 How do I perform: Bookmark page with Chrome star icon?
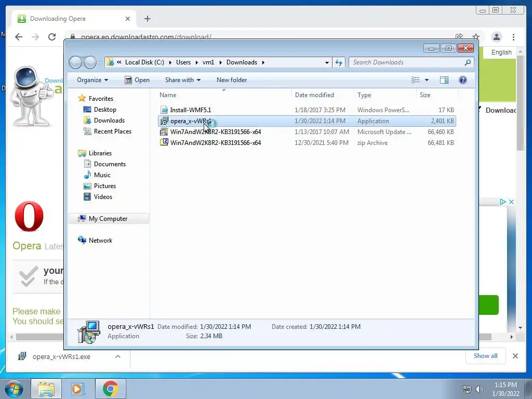(x=476, y=37)
